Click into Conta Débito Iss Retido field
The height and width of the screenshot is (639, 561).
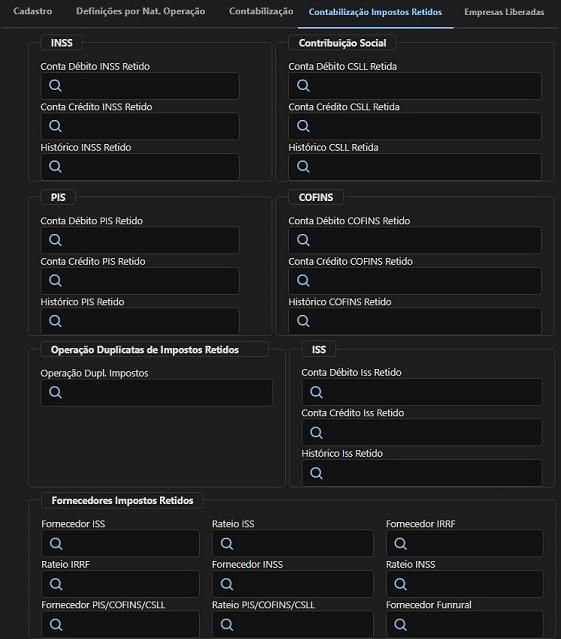point(422,392)
